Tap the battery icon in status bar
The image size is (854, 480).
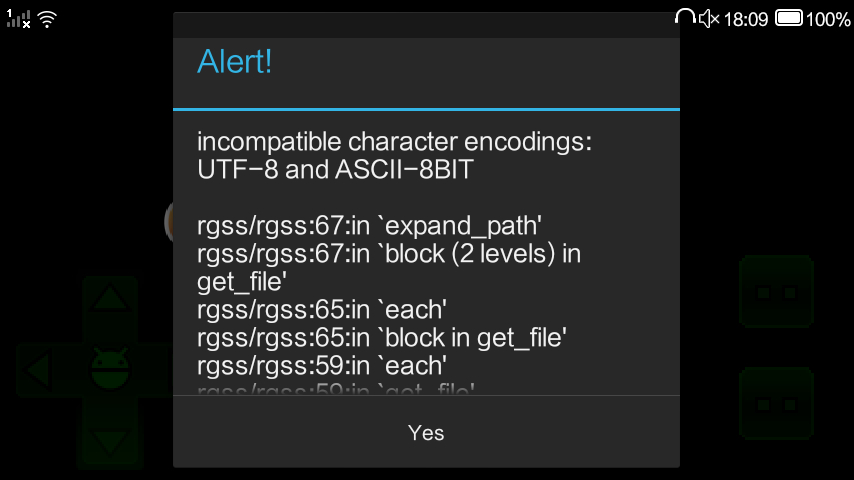click(789, 18)
